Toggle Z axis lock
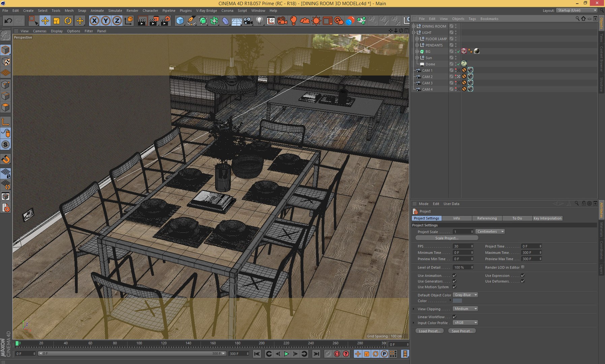Image resolution: width=605 pixels, height=364 pixels. [x=117, y=21]
